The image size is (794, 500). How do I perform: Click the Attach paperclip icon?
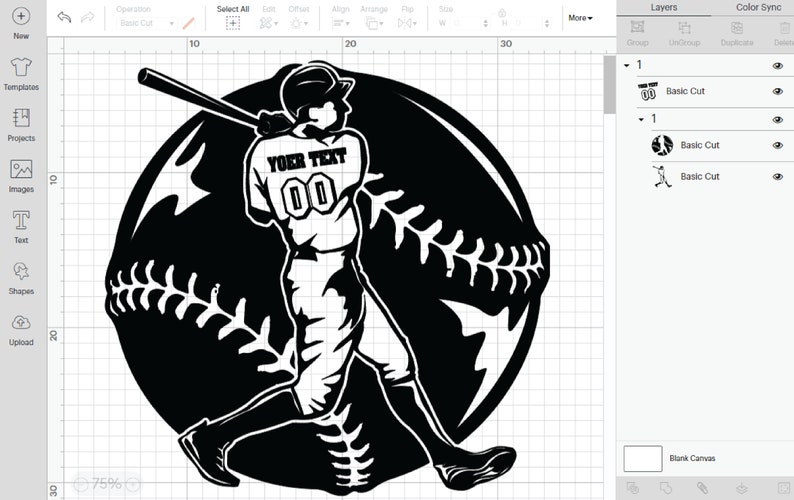click(702, 488)
